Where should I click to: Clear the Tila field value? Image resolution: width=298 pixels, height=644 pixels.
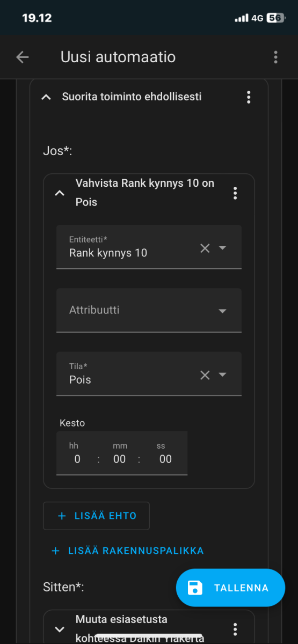205,375
